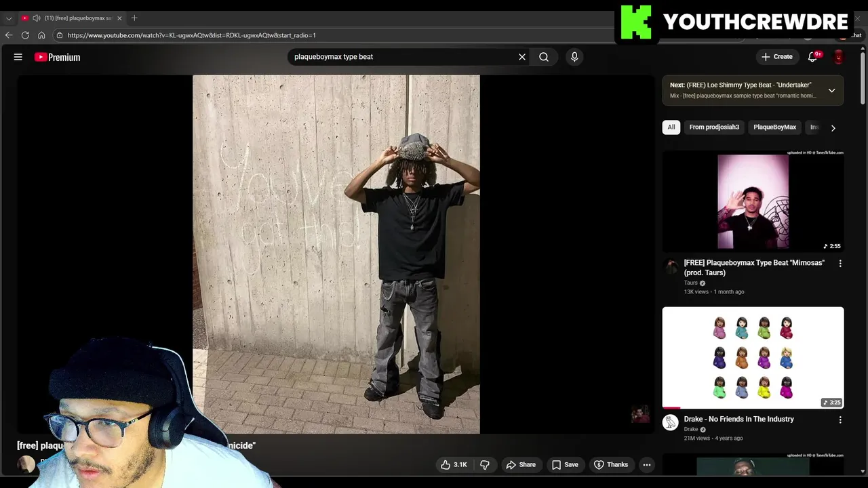Open the browser home page icon
This screenshot has width=868, height=488.
point(41,35)
